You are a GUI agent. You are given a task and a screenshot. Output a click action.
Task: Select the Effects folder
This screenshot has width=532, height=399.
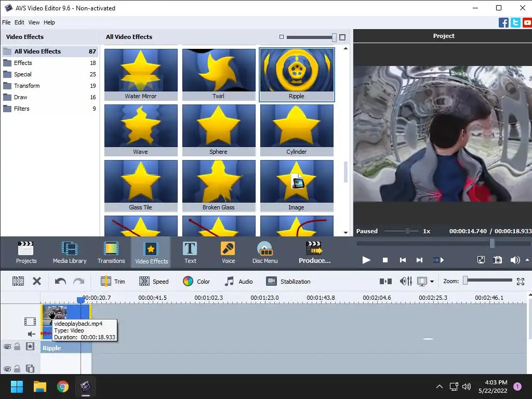pos(50,63)
